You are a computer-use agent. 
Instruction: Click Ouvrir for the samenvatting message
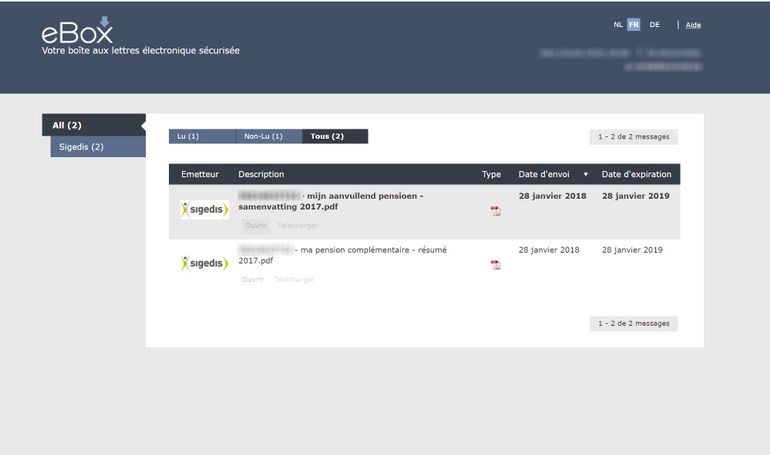click(256, 226)
